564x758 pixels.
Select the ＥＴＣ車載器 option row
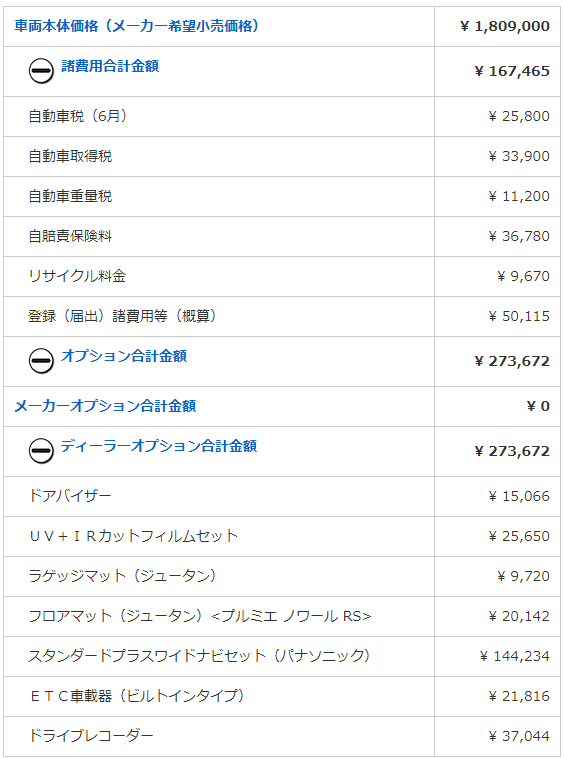tap(282, 697)
